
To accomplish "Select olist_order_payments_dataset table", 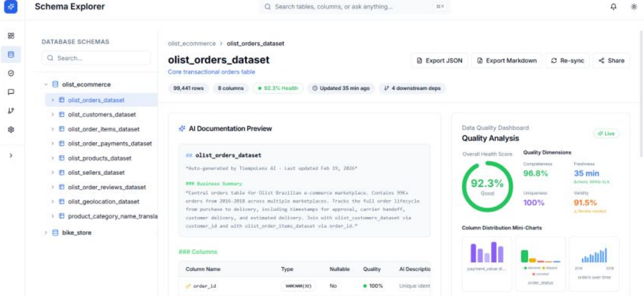I will [110, 143].
